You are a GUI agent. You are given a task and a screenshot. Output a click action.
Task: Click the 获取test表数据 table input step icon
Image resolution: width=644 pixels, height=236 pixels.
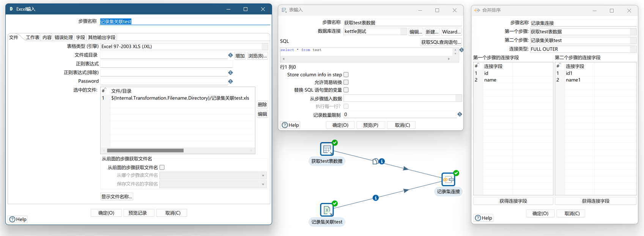[327, 149]
